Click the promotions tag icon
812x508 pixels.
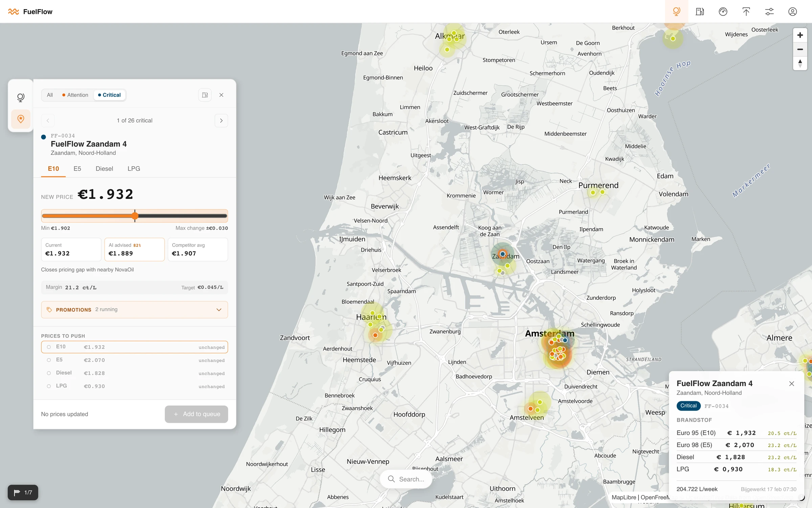click(49, 310)
